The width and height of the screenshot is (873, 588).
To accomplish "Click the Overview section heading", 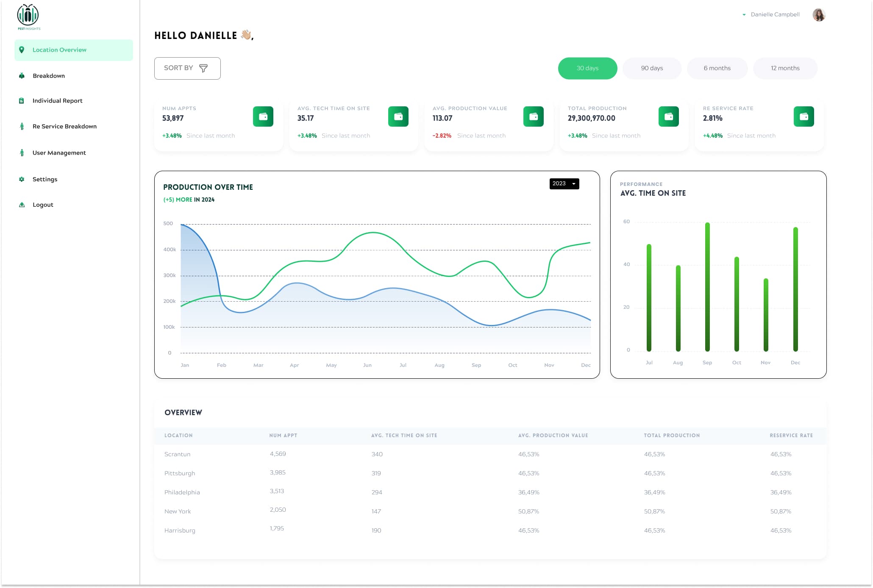I will pyautogui.click(x=183, y=413).
